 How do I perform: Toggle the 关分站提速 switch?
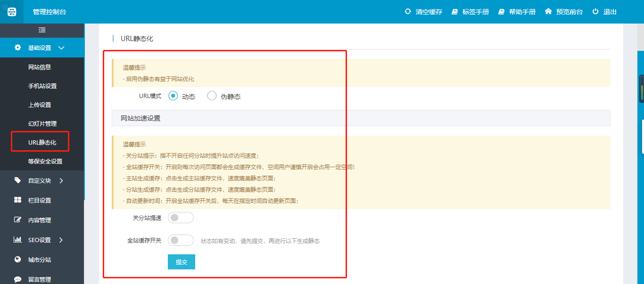[x=181, y=218]
